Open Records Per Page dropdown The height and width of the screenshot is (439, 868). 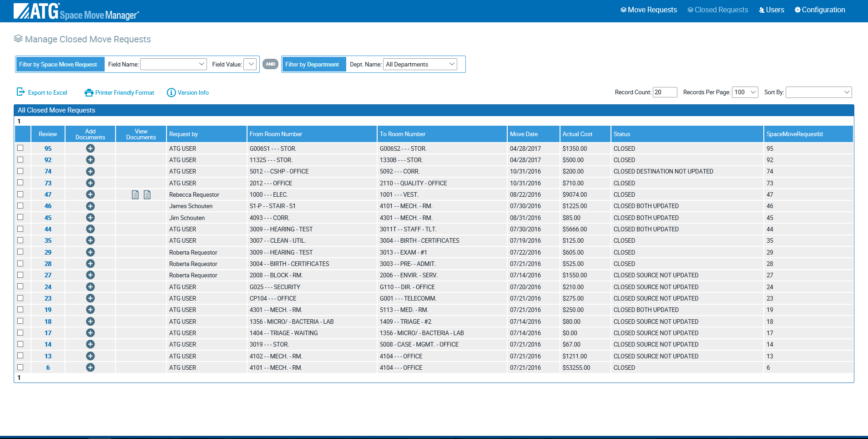(745, 92)
